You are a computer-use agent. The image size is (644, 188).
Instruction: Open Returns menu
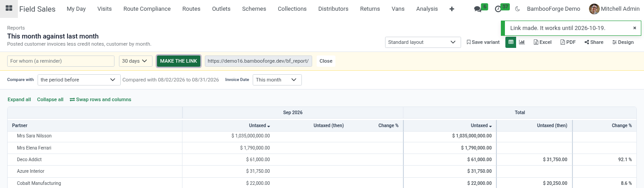[370, 9]
